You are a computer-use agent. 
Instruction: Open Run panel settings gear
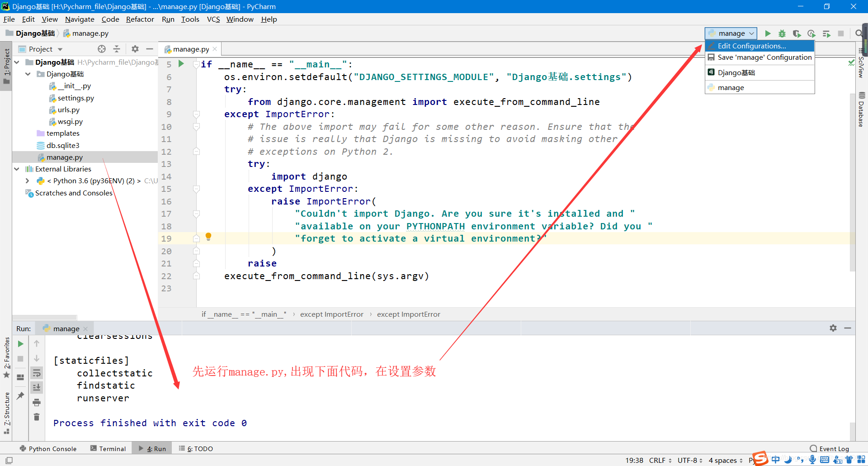833,328
